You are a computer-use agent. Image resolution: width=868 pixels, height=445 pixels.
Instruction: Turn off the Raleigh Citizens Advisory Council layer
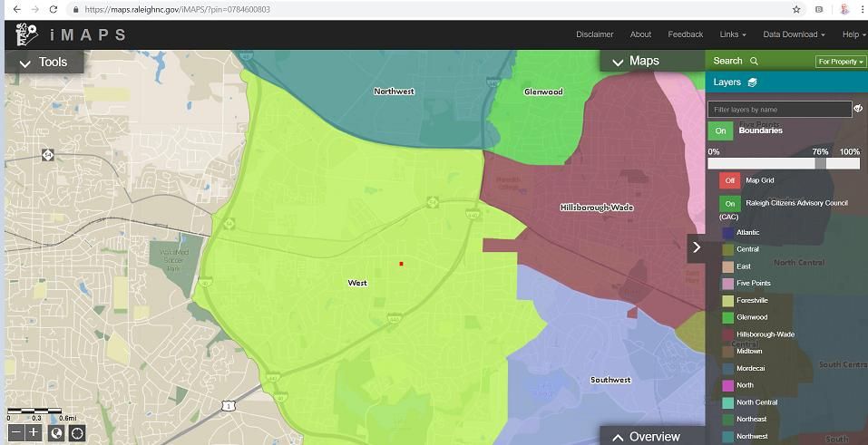(729, 204)
